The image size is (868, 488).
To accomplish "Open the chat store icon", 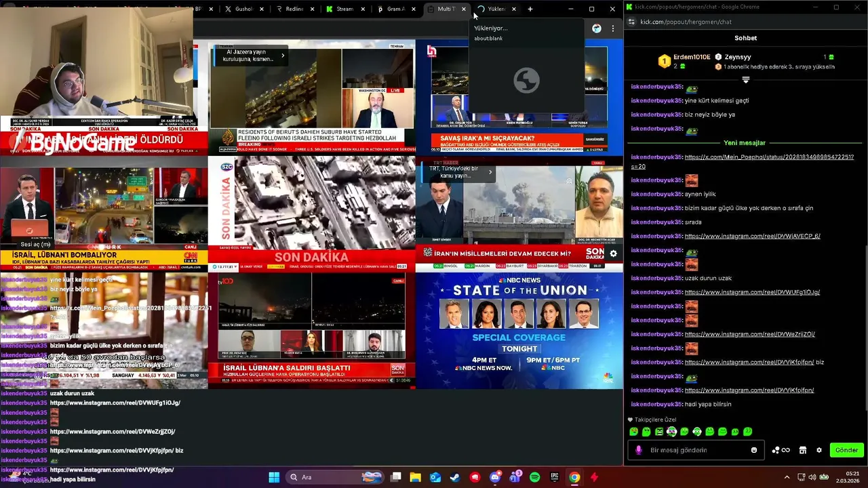I will click(x=803, y=450).
